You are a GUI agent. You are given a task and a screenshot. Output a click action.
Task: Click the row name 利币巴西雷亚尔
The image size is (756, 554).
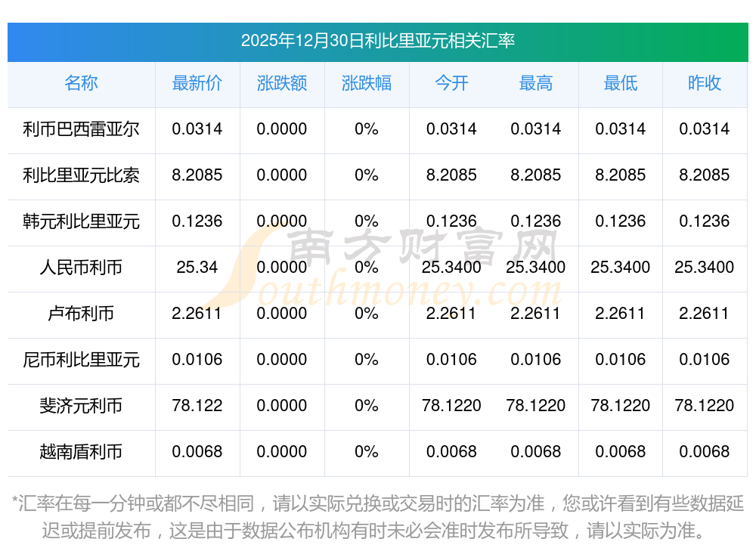(x=81, y=129)
